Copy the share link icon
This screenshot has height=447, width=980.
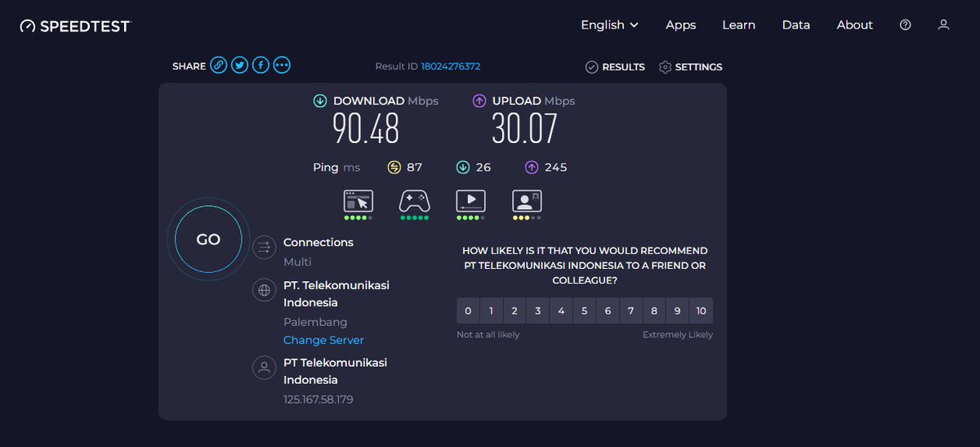218,65
